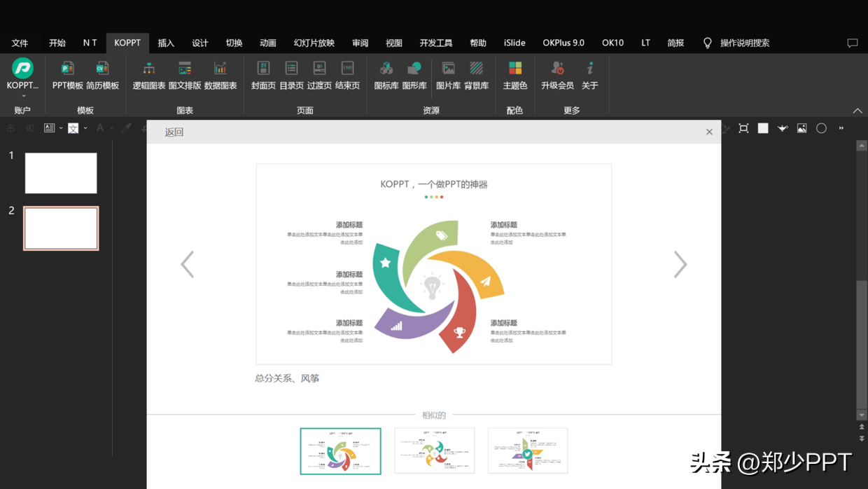Open 数据图表 data charts

(220, 76)
